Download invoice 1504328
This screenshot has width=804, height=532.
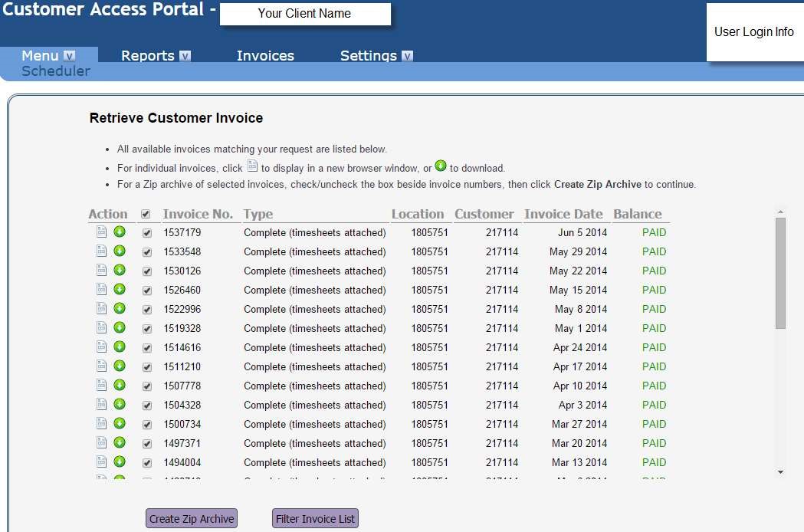[x=120, y=404]
